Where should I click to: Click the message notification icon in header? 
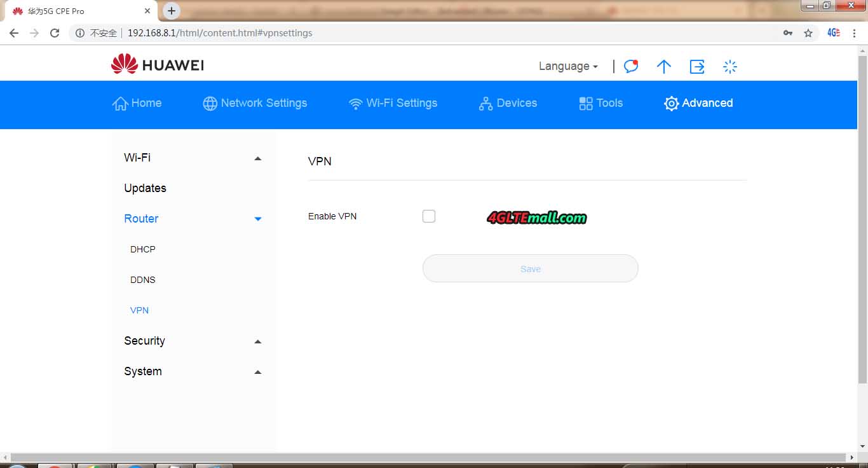coord(630,66)
